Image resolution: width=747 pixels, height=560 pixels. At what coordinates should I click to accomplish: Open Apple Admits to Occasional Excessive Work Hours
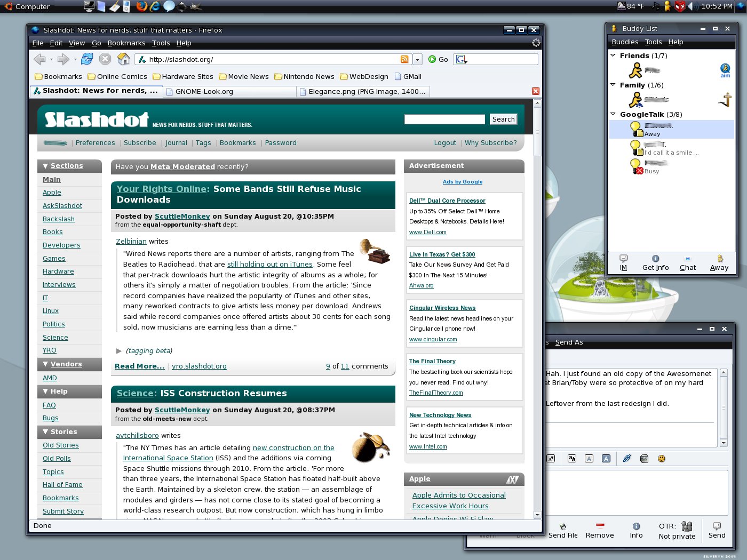459,500
